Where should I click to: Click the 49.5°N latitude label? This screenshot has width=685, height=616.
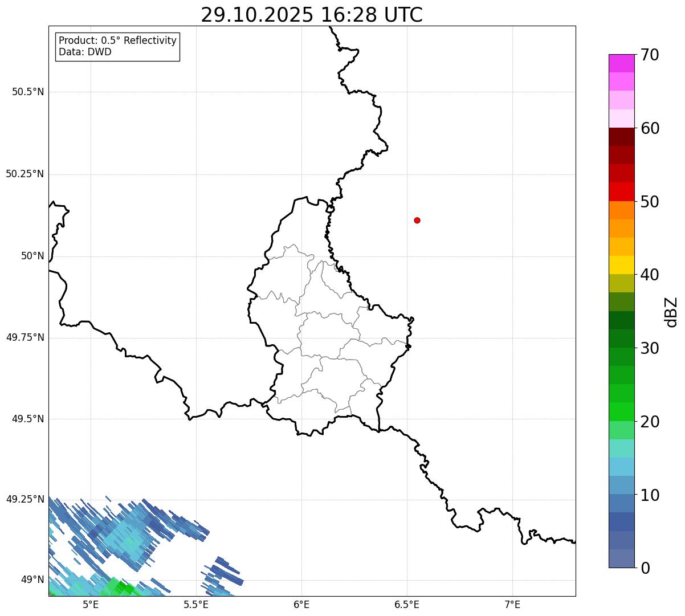coord(28,419)
